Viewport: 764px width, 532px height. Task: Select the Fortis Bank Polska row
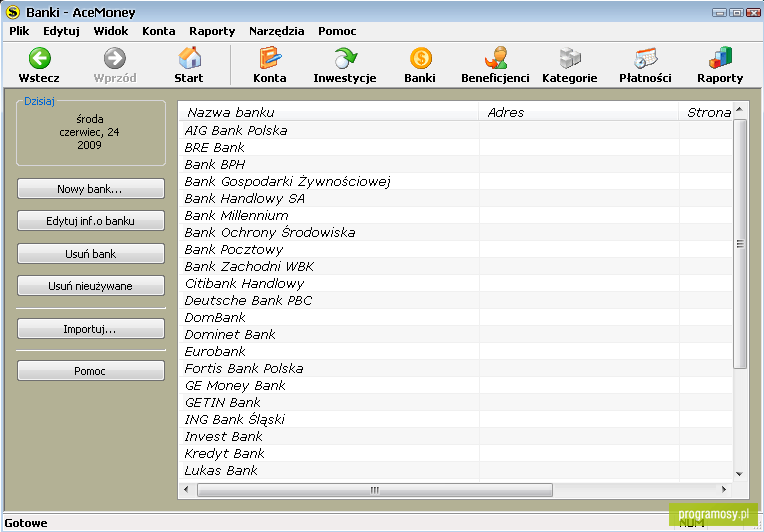click(456, 368)
